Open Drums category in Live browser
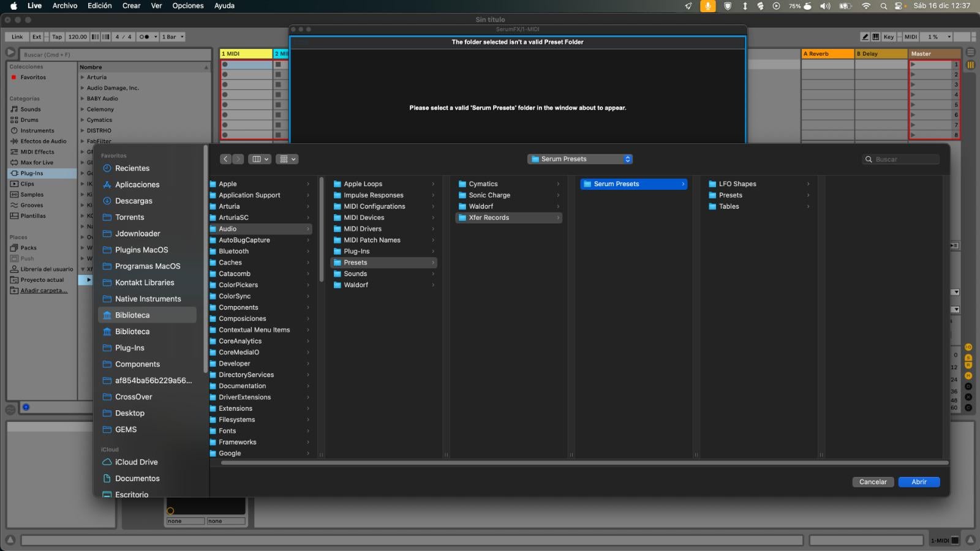 pos(29,120)
